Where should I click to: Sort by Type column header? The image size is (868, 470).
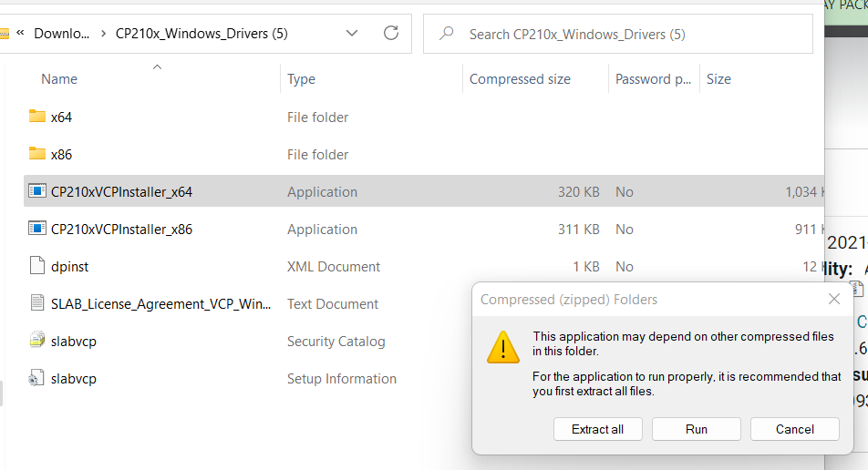(x=301, y=79)
